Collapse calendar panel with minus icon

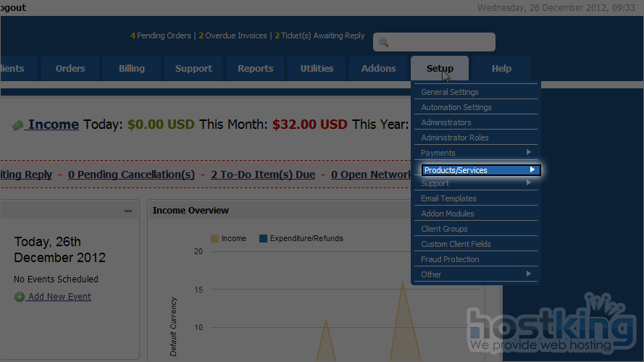tap(128, 211)
